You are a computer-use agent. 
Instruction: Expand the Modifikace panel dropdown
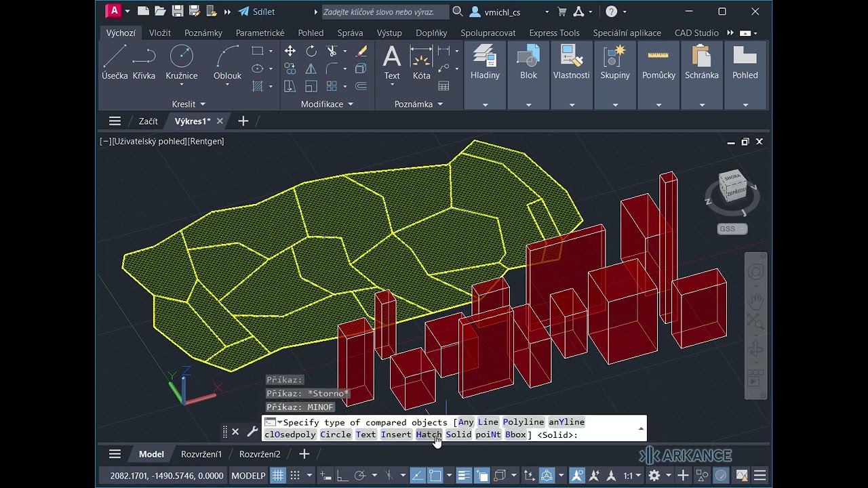click(x=327, y=104)
